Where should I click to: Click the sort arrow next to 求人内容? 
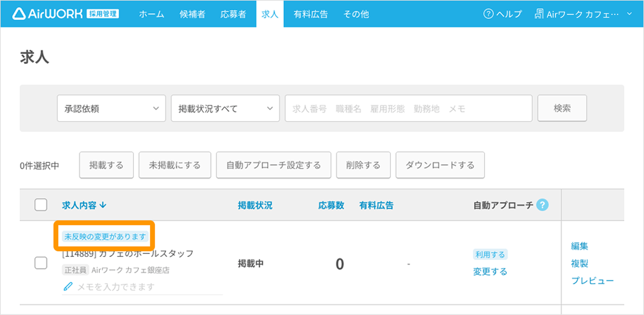[x=103, y=205]
